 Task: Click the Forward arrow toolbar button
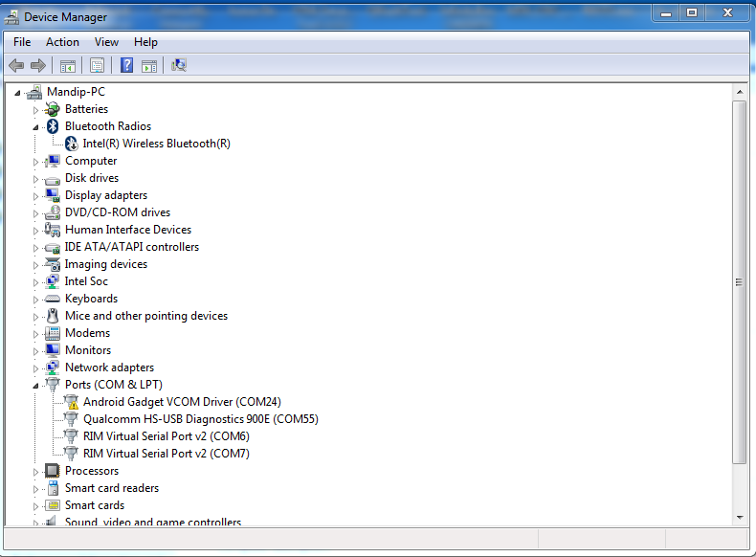click(38, 65)
